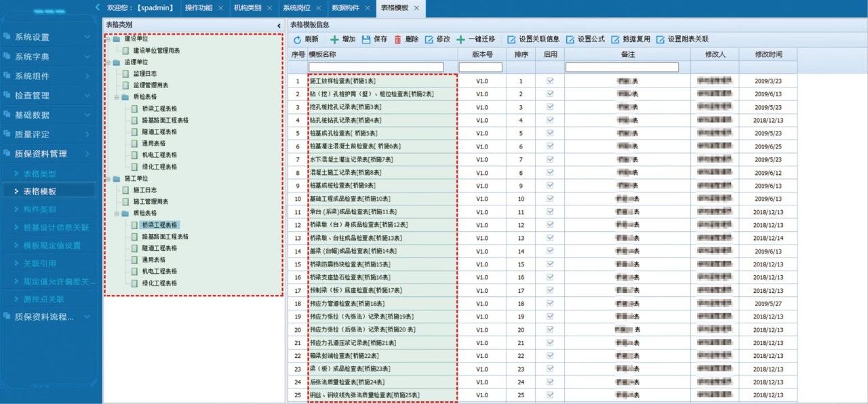Close the 机构类别 tab
This screenshot has width=868, height=404.
tap(269, 8)
